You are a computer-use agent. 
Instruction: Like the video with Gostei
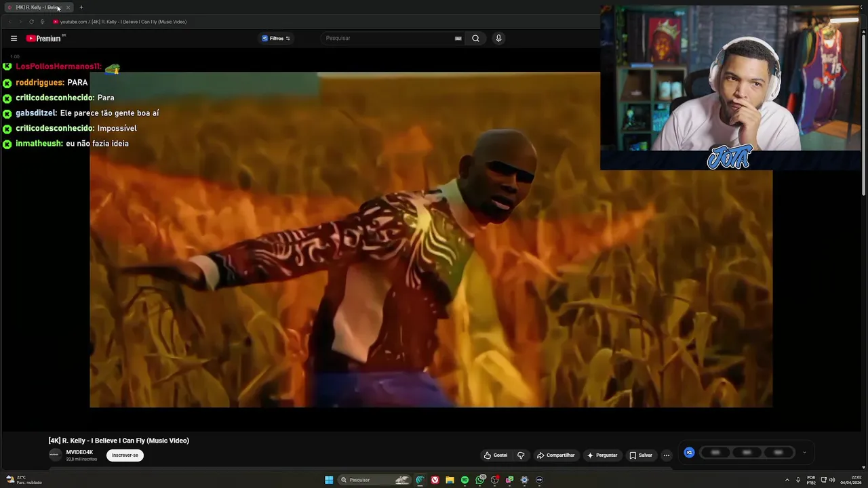496,455
